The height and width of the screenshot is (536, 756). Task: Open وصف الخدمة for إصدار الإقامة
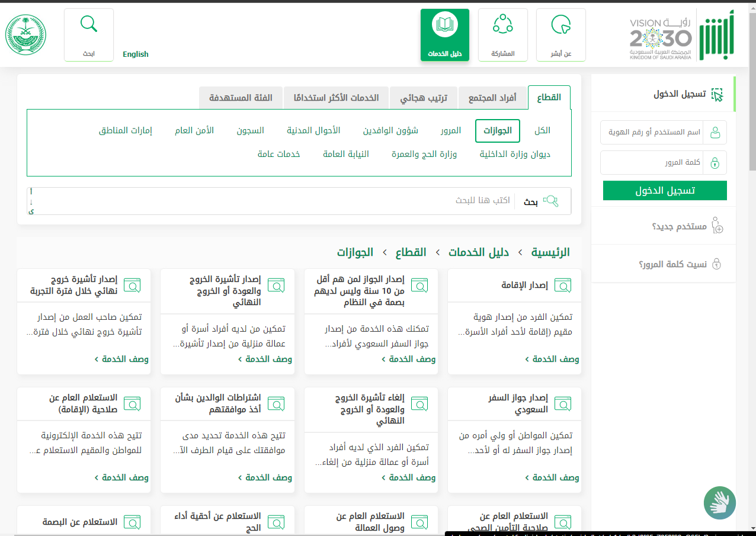(552, 359)
